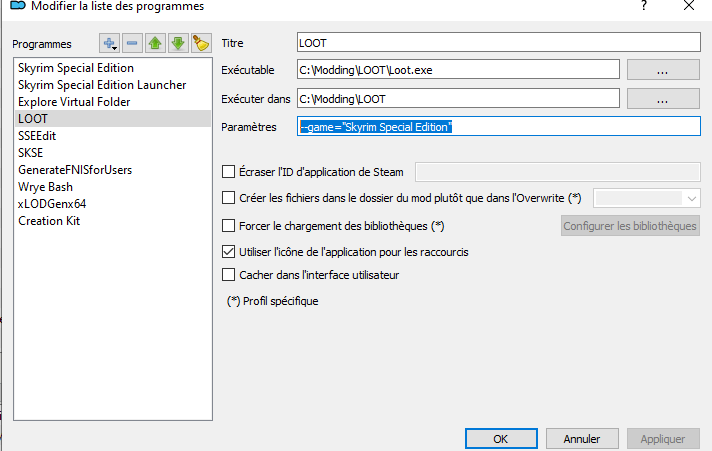Select the LOOT program entry

click(x=113, y=119)
